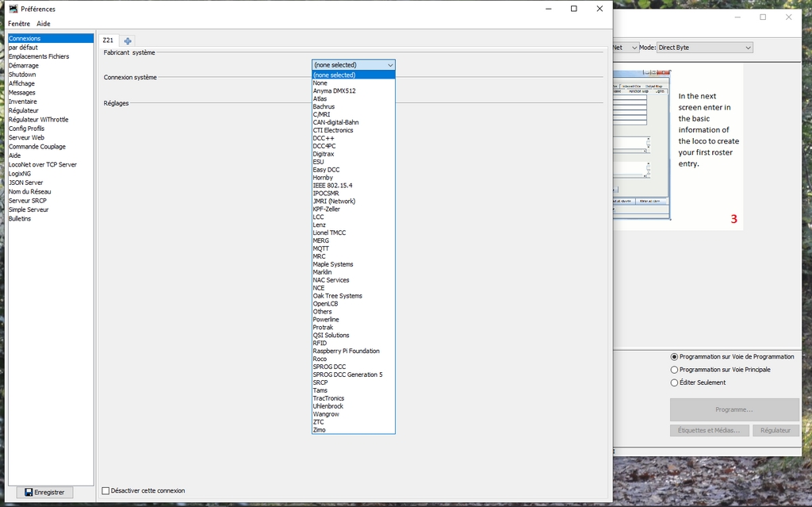Select JSON Server in sidebar
Screen dimensions: 812x507
[x=51, y=182]
